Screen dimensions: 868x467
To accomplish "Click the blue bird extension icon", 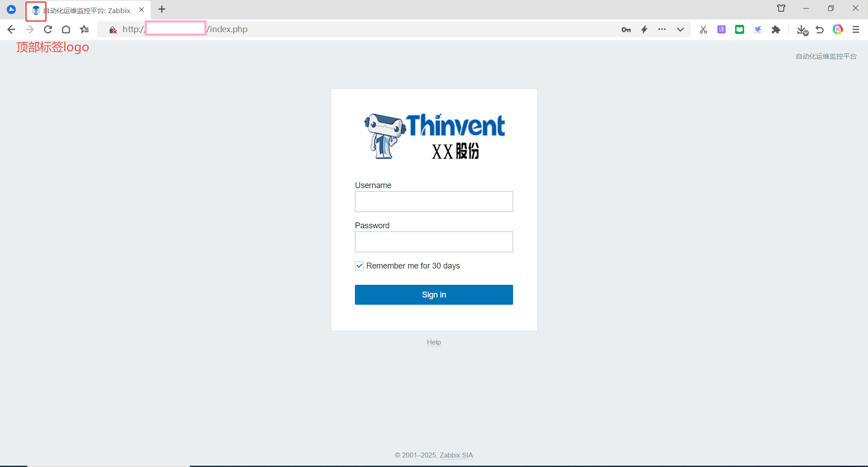I will tap(758, 29).
